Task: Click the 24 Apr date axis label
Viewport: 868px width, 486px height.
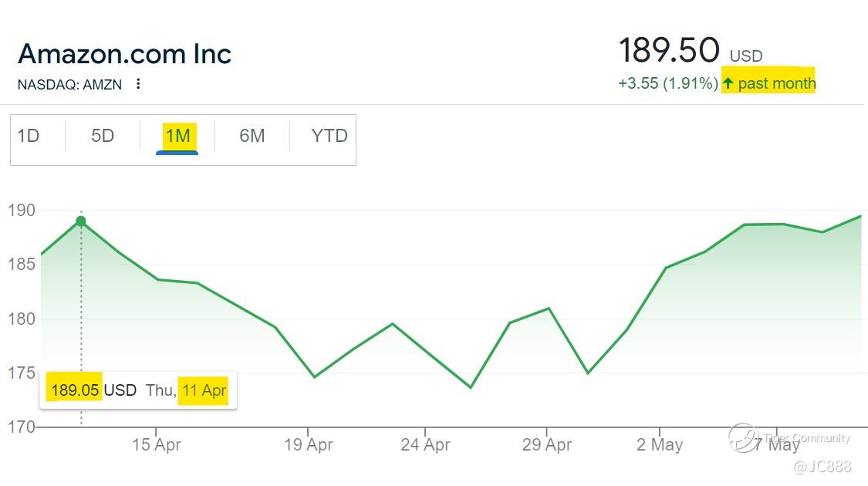Action: (x=425, y=445)
